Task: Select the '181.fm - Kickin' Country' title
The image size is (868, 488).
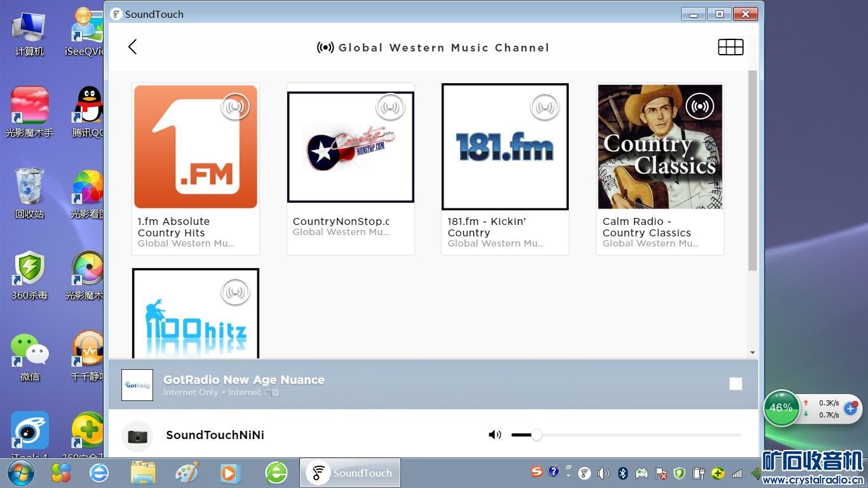Action: (x=487, y=227)
